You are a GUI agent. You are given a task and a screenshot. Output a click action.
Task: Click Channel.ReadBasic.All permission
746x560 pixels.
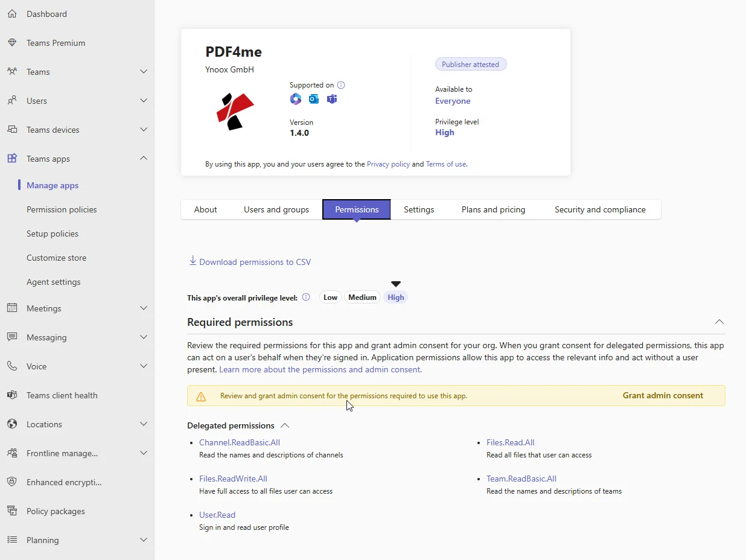[240, 442]
